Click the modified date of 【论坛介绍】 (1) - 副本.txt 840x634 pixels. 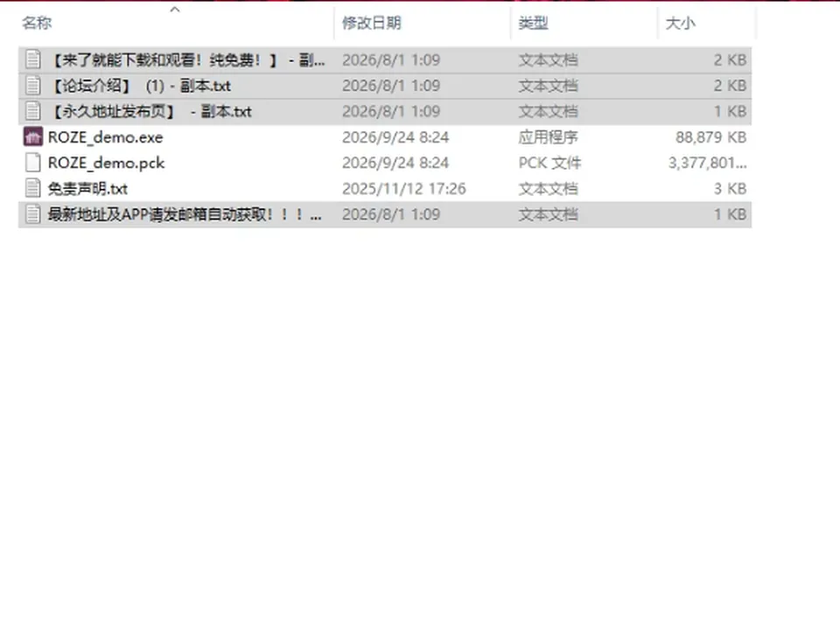tap(391, 86)
